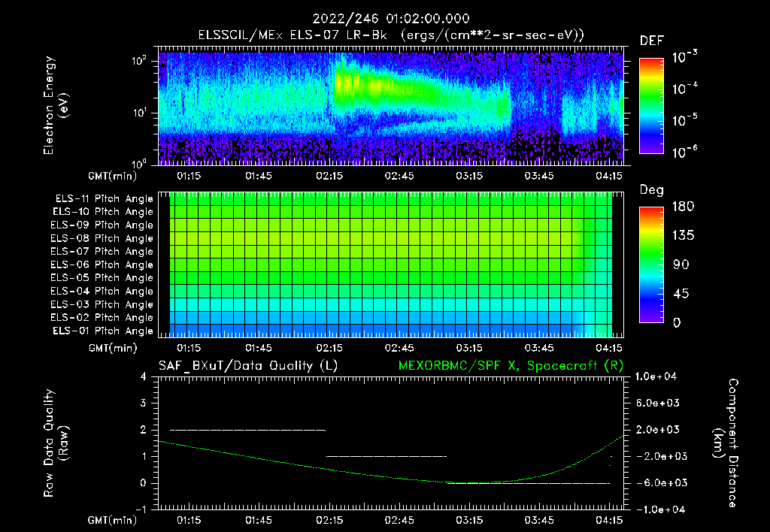Click the 01:45 tick label under bottom plot
The width and height of the screenshot is (770, 532).
click(x=259, y=520)
